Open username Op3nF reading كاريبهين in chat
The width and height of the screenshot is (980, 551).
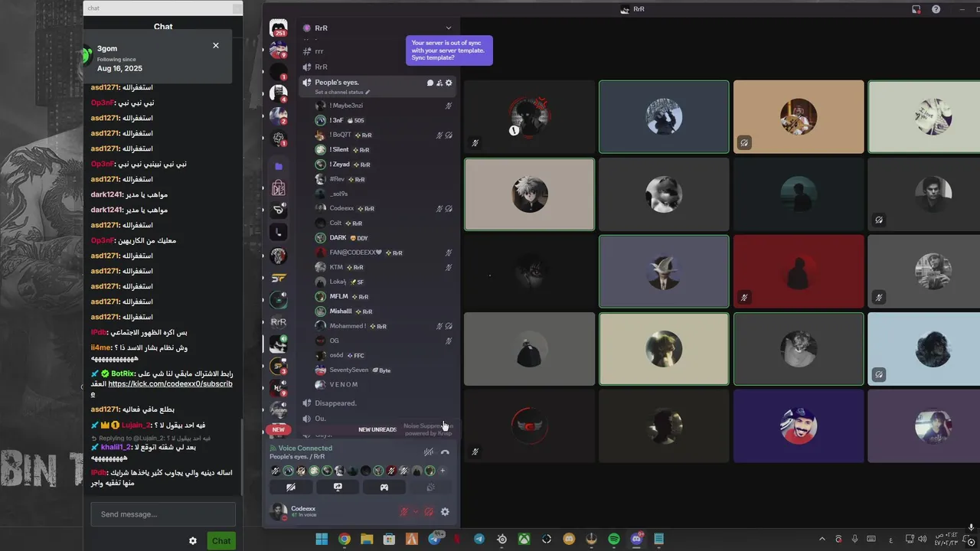(x=103, y=240)
